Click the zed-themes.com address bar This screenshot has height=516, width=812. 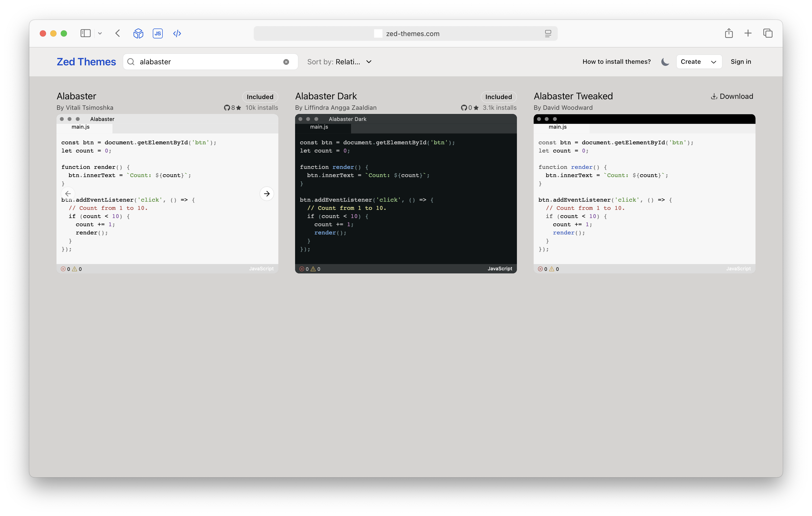click(405, 33)
